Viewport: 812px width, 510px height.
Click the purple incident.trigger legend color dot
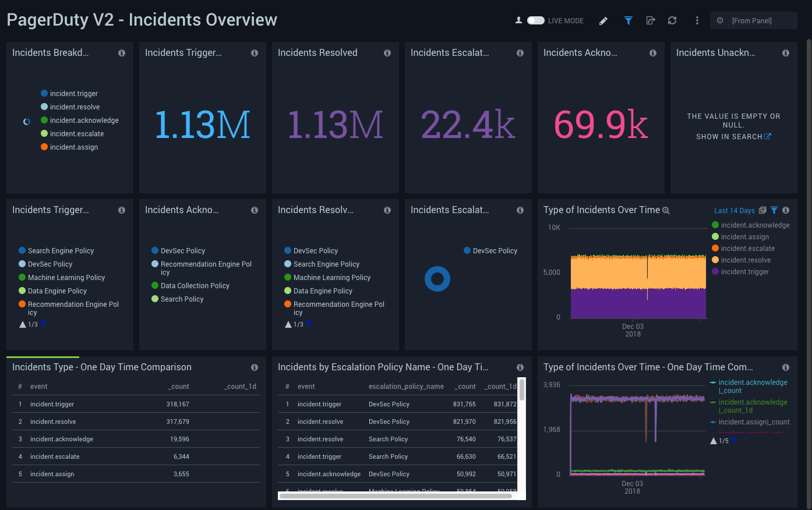715,272
